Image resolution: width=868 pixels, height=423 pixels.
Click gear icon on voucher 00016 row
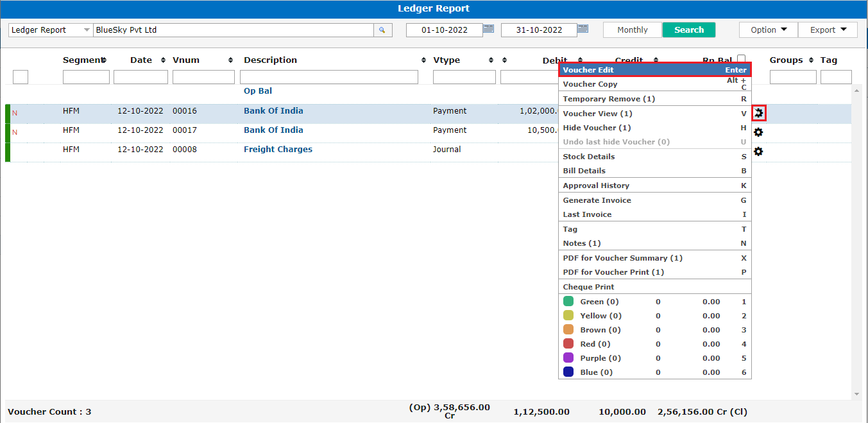pos(759,114)
